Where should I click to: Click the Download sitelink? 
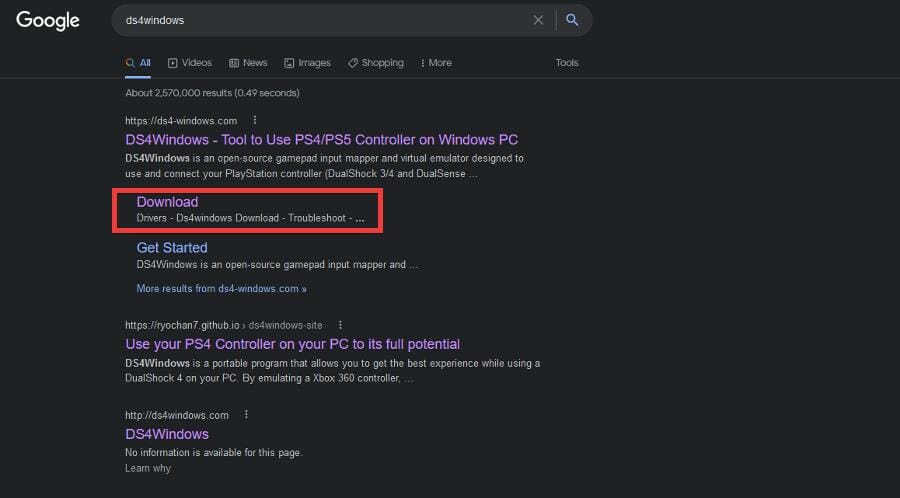point(167,202)
